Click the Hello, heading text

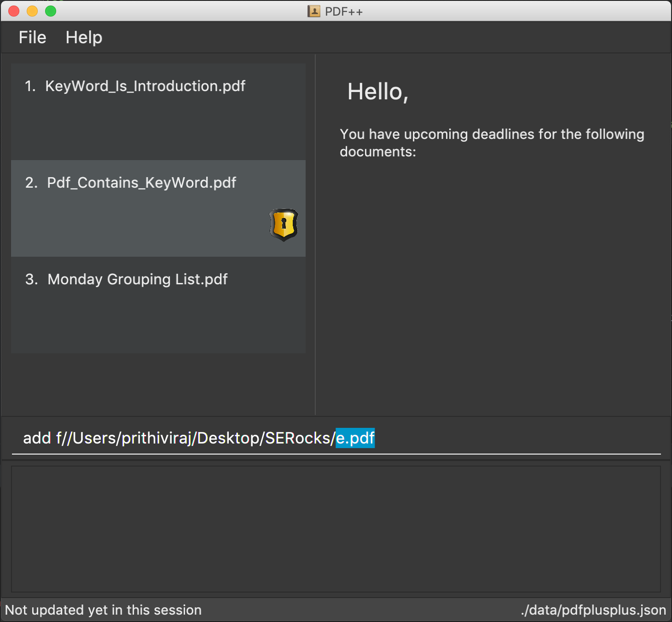tap(378, 92)
